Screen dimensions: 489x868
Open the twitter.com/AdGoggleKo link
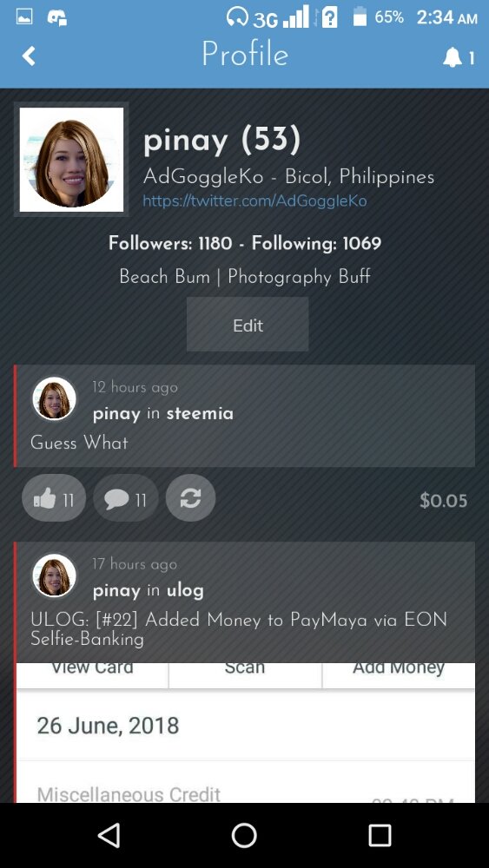(254, 201)
